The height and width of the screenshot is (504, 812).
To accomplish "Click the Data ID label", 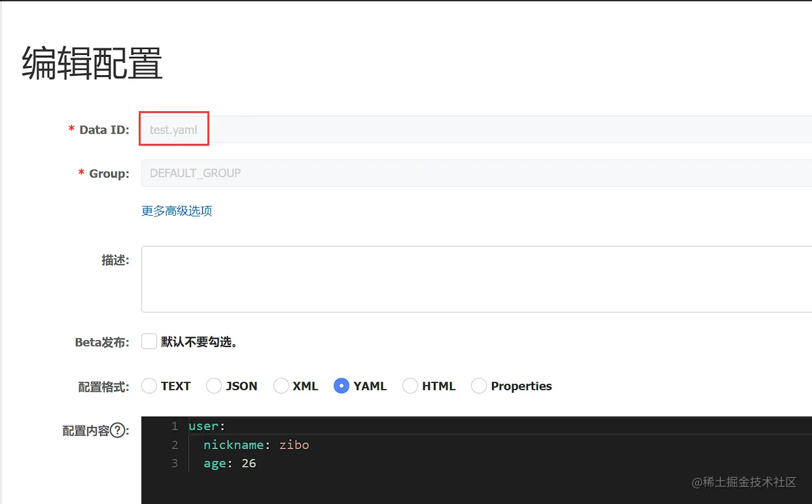I will (x=105, y=130).
